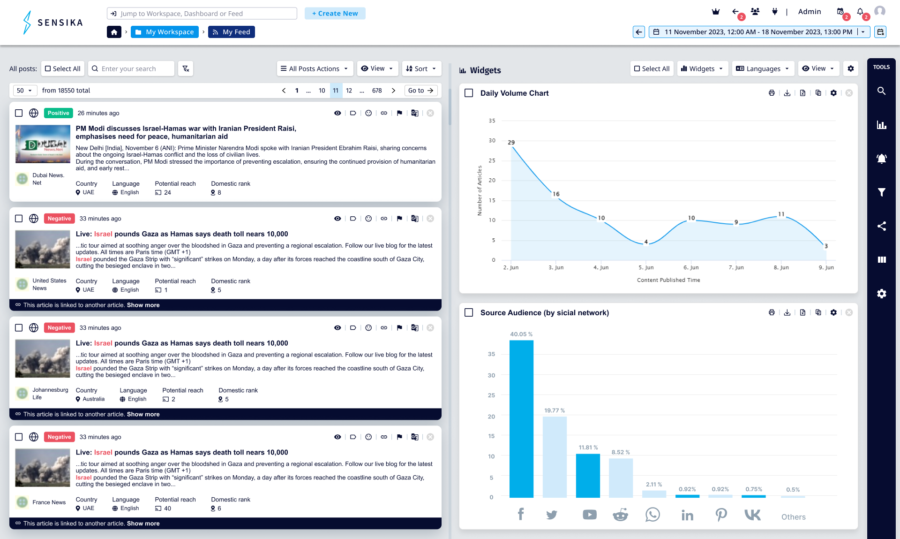Go to page 12 of posts
Viewport: 900px width, 539px height.
349,91
